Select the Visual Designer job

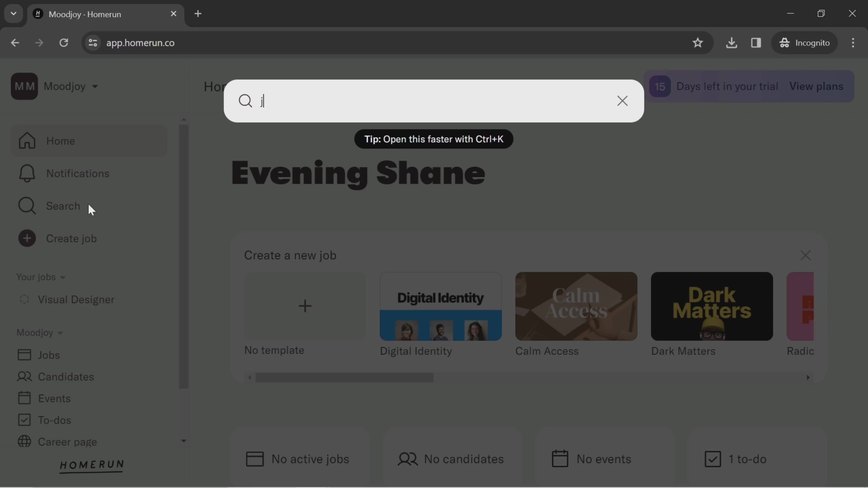[x=76, y=299]
